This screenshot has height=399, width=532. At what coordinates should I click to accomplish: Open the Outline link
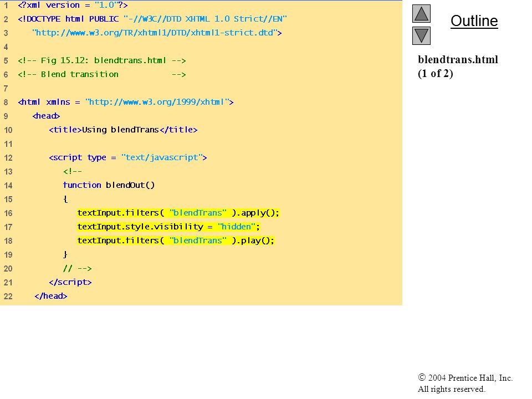(474, 21)
